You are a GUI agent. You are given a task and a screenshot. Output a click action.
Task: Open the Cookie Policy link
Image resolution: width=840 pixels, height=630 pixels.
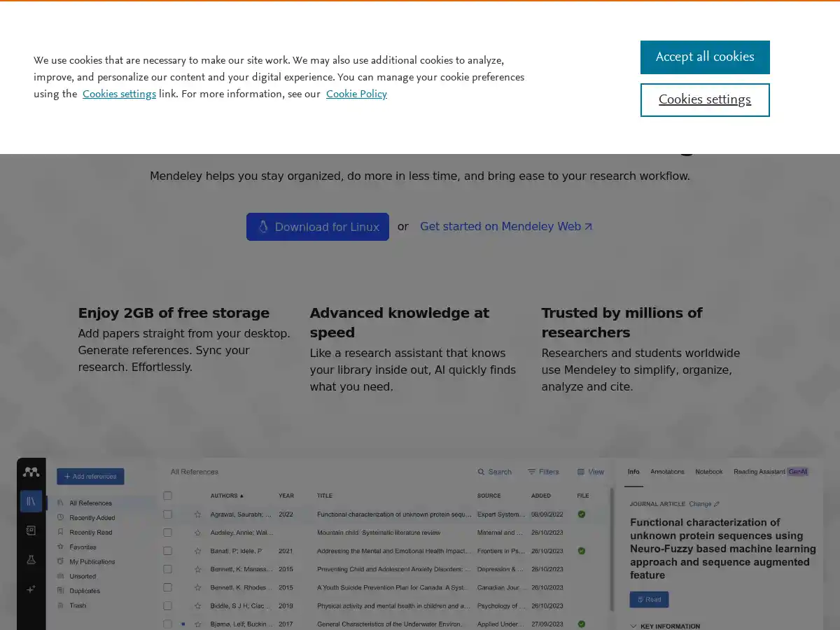pos(356,94)
